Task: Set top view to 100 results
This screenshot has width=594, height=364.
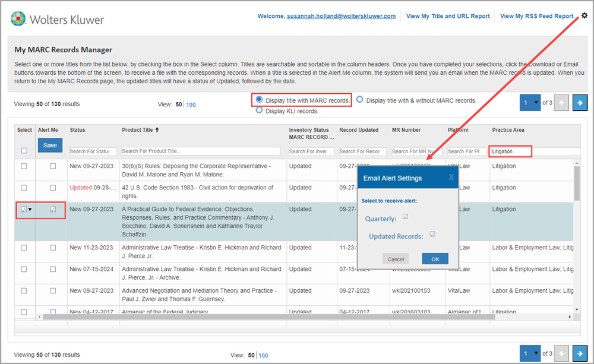Action: tap(191, 105)
